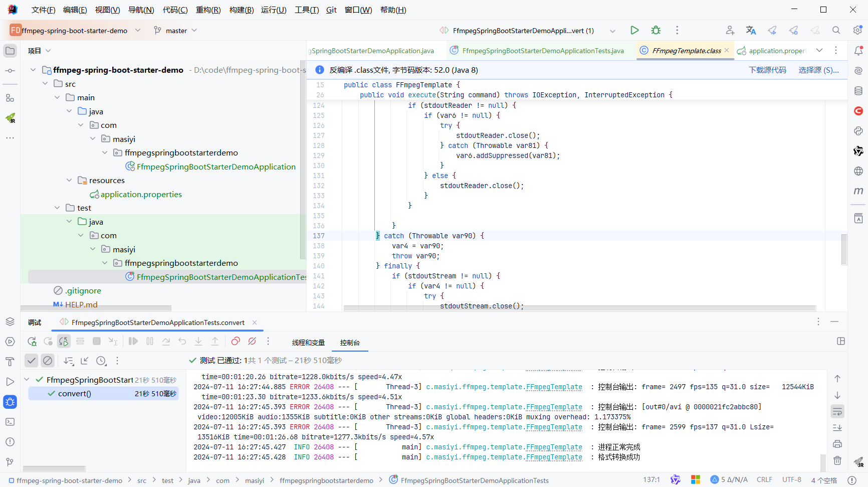Screen dimensions: 868x487
Task: Open run configuration dropdown arrow
Action: tap(612, 31)
